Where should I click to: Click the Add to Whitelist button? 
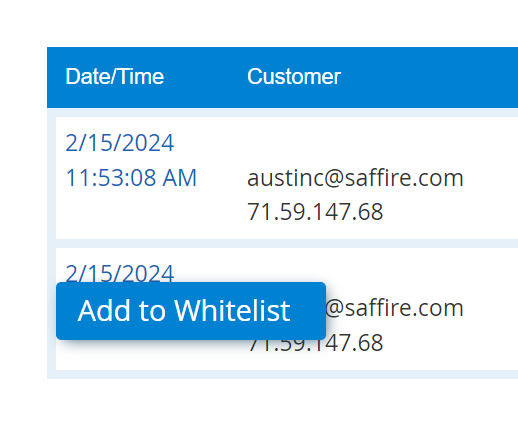(191, 311)
